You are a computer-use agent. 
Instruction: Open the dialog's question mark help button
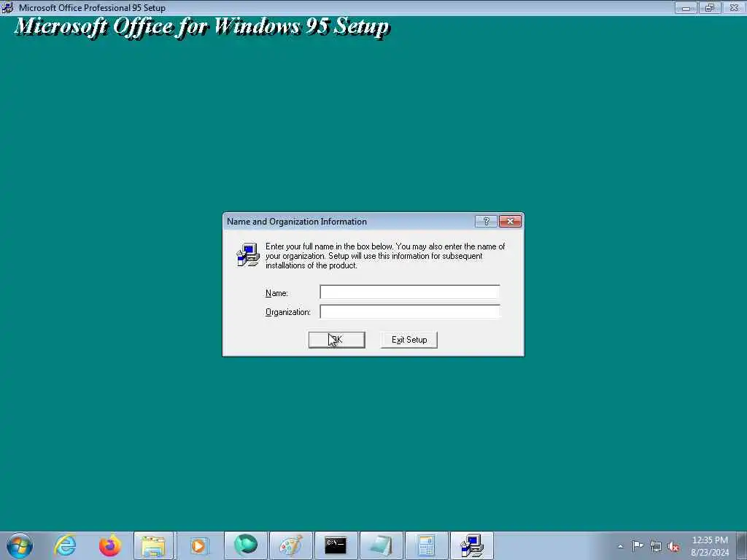tap(487, 222)
